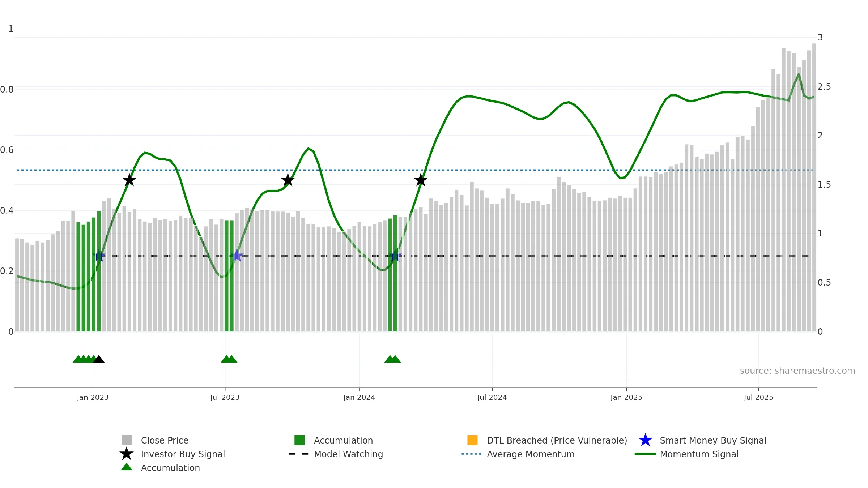Click the blue Smart Money Buy Signal star in legend

pyautogui.click(x=645, y=440)
